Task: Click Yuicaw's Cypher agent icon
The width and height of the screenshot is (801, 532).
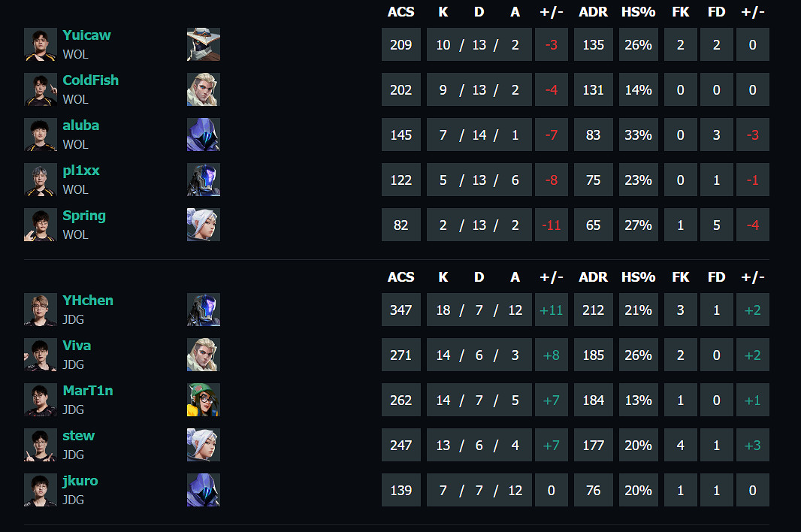Action: point(203,44)
